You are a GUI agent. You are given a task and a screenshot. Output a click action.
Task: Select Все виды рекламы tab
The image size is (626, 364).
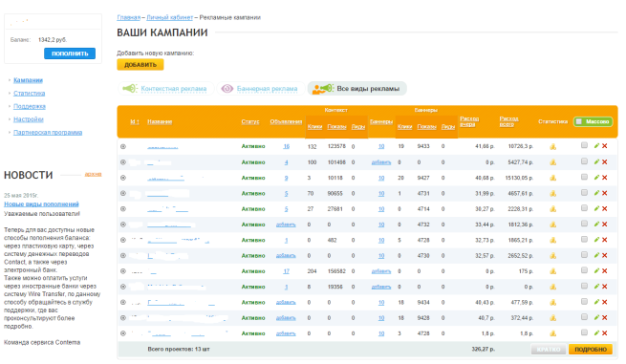tap(357, 89)
